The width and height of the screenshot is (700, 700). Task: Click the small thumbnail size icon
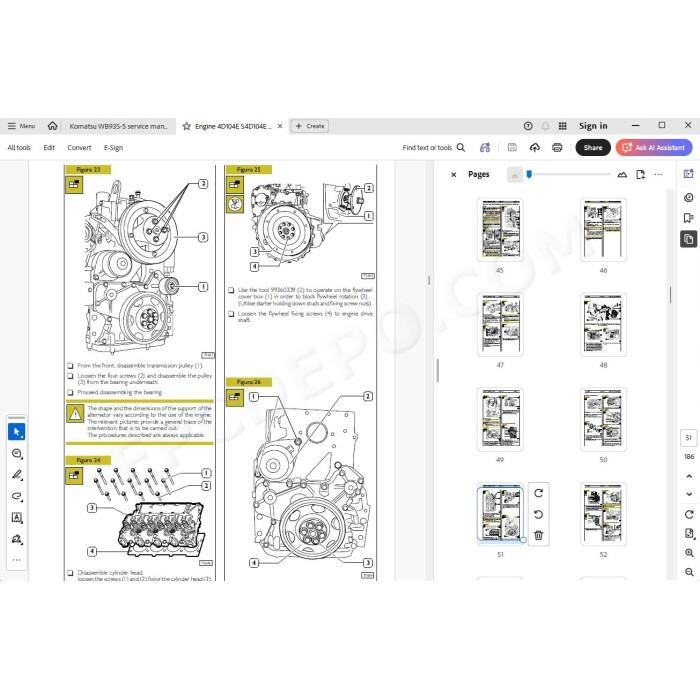515,175
